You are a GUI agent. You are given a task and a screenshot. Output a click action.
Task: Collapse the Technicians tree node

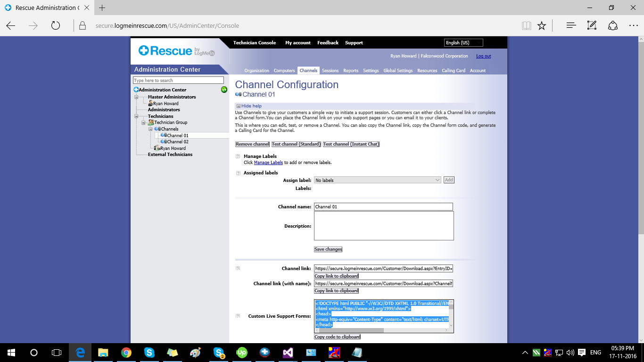coord(137,116)
